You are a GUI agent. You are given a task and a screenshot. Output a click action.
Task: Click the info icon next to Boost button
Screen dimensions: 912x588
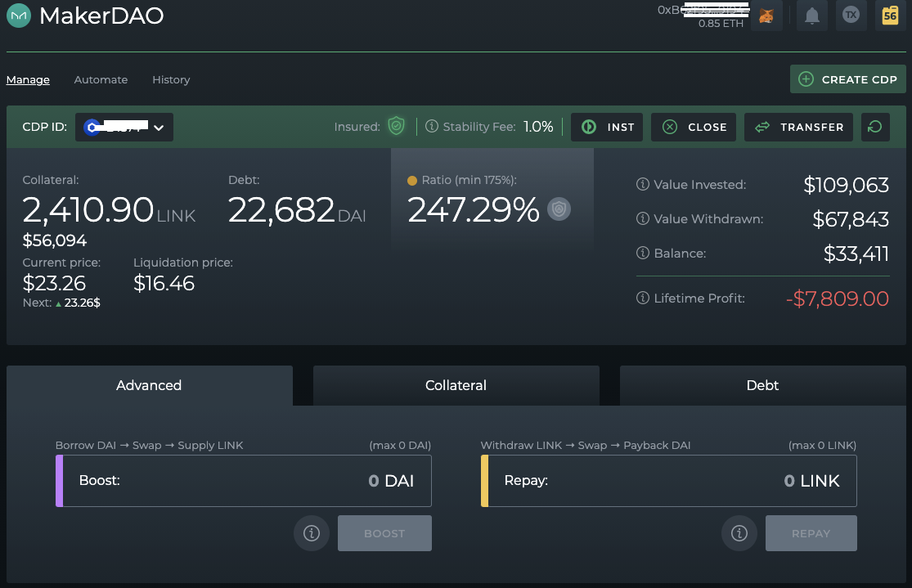pos(311,532)
